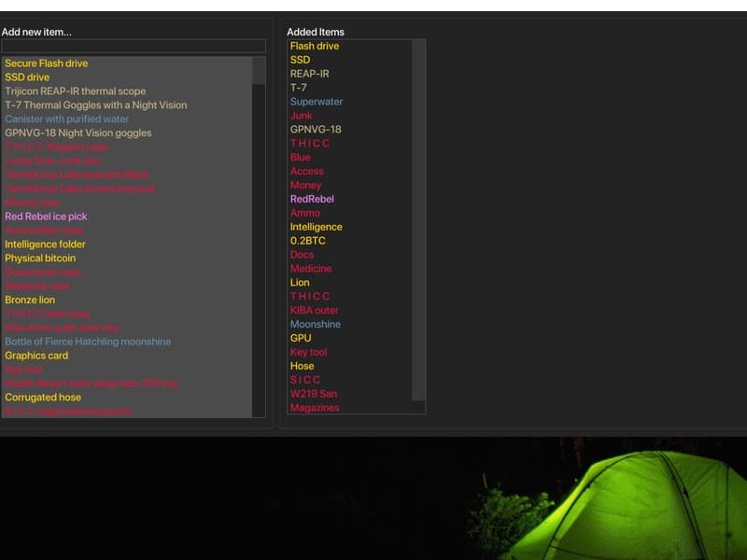This screenshot has height=560, width=747.
Task: Select 'SSD drive' in the left list
Action: pos(27,77)
